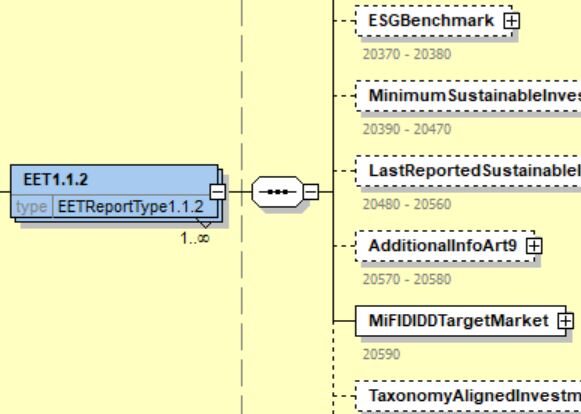The width and height of the screenshot is (581, 414).
Task: Click the 20370 - 20380 annotation
Action: click(407, 54)
